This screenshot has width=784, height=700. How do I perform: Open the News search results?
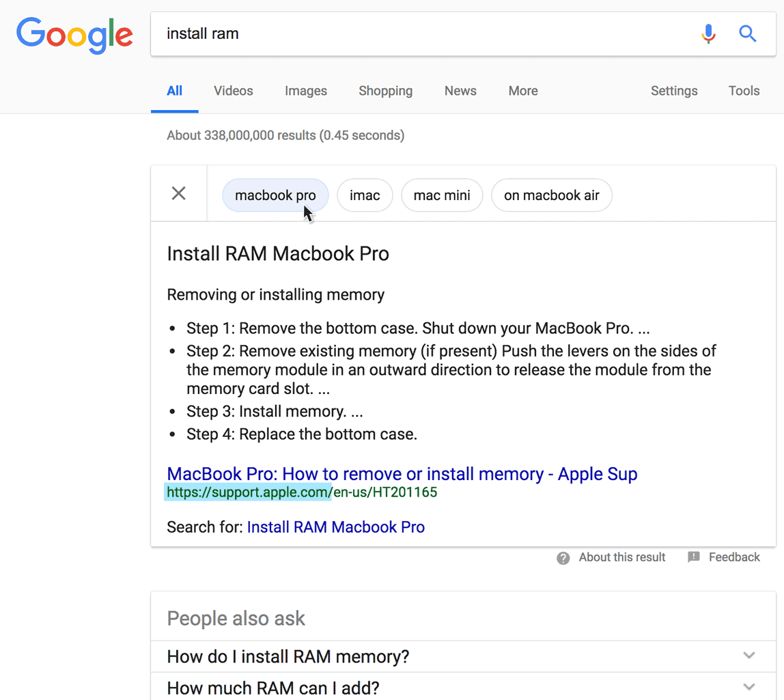(460, 90)
